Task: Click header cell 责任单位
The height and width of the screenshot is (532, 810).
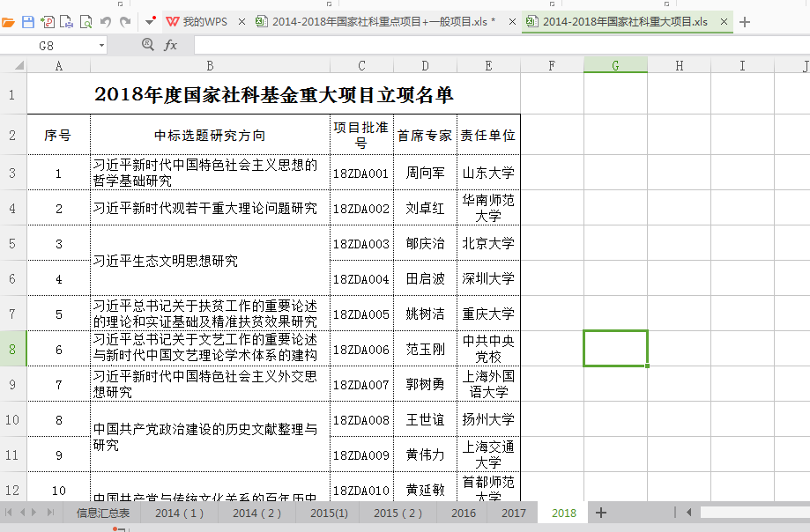Action: (488, 135)
